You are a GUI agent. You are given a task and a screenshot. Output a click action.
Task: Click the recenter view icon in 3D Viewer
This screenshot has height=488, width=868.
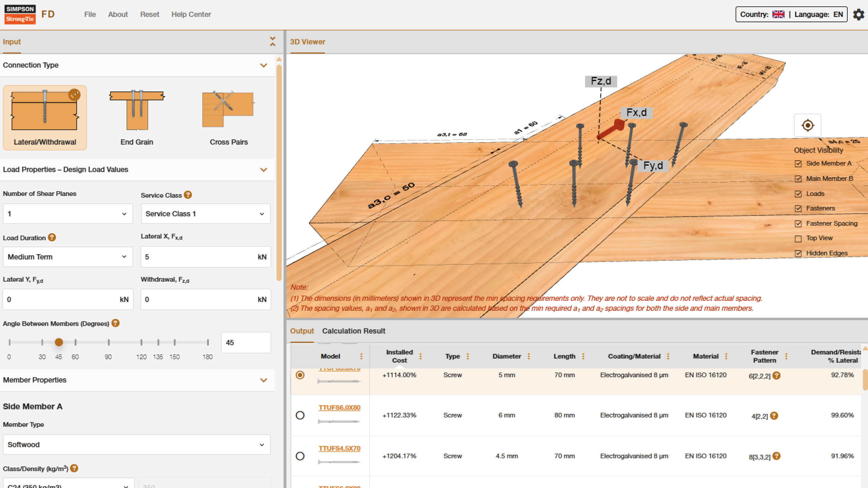(807, 125)
